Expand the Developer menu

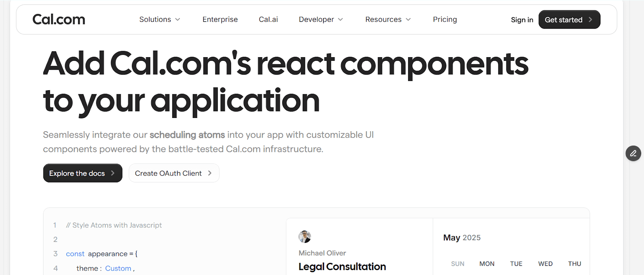pyautogui.click(x=321, y=19)
